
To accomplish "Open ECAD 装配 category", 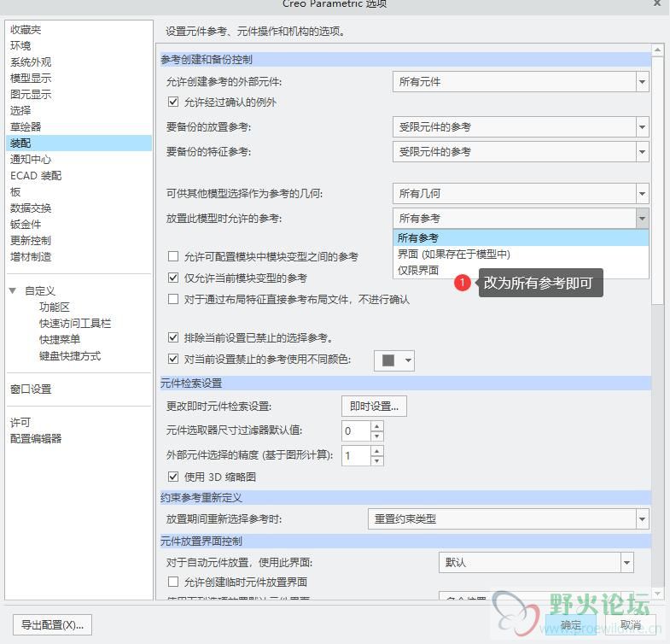I will pos(36,176).
